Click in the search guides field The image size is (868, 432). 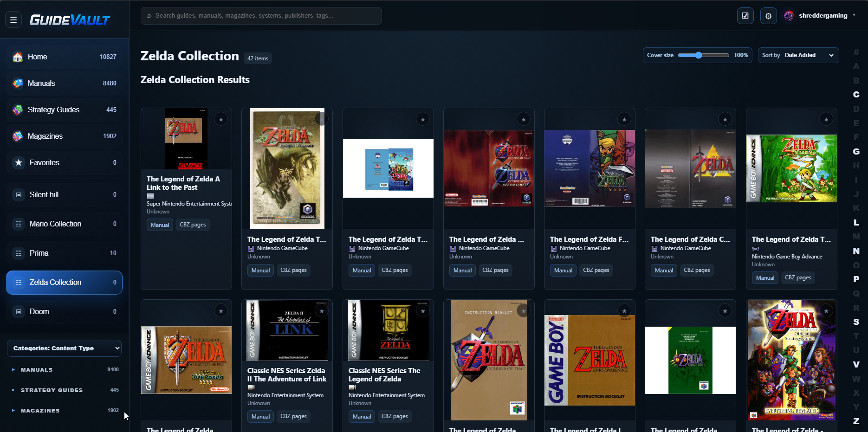(x=261, y=16)
